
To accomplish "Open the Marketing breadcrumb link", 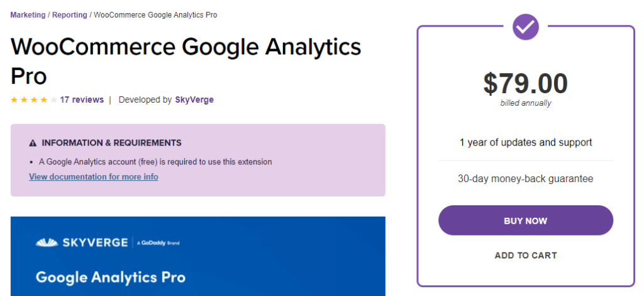I will point(28,15).
